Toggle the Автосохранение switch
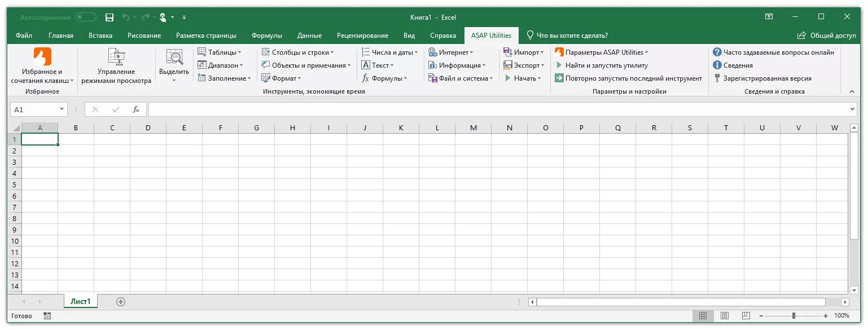This screenshot has height=330, width=868. (x=86, y=17)
